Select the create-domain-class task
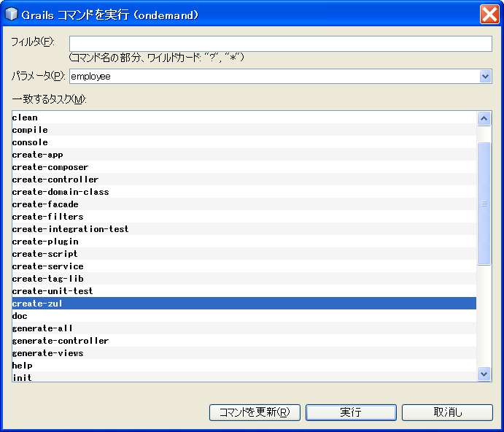The image size is (504, 432). pos(244,192)
